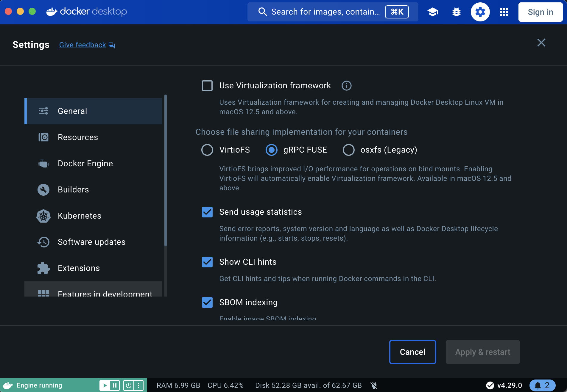Click the Disk 52.28 GB avail. status text

coord(309,385)
